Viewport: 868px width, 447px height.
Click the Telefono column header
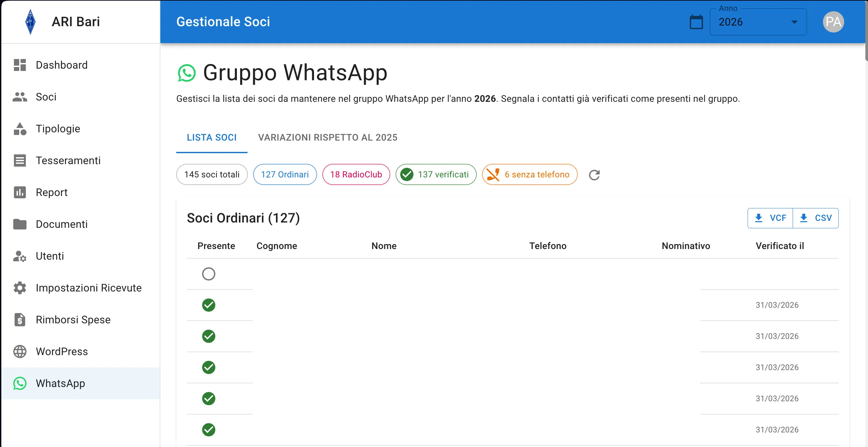tap(548, 246)
